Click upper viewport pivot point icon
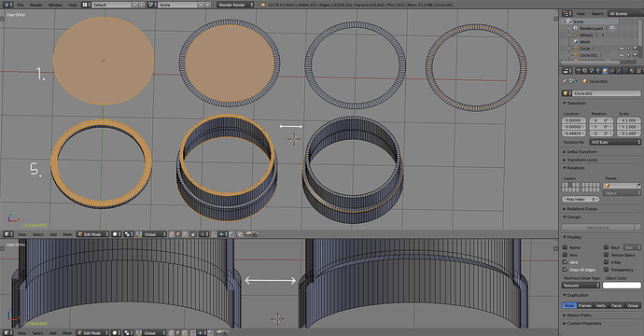This screenshot has height=336, width=644. coord(129,234)
